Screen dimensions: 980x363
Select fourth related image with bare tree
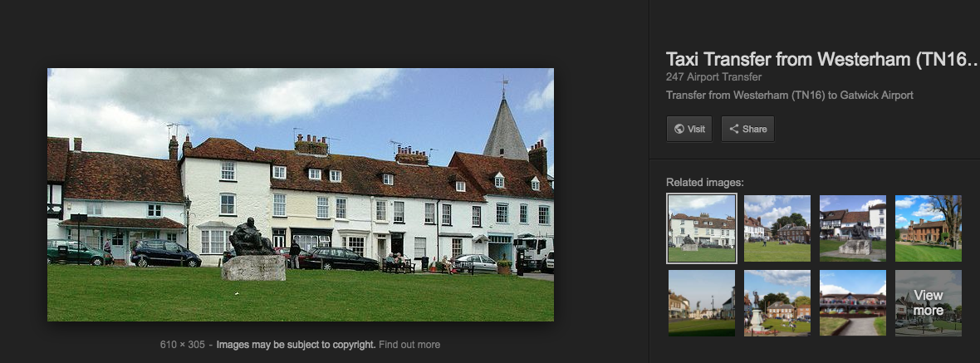[929, 228]
